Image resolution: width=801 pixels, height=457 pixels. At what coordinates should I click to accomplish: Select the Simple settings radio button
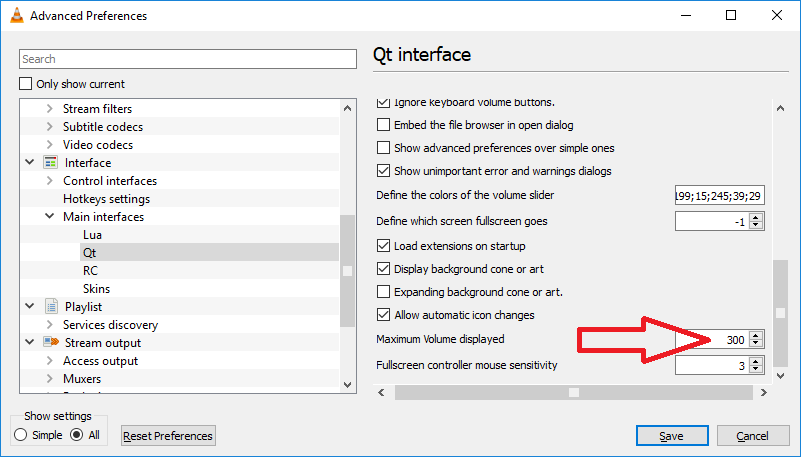click(x=21, y=435)
